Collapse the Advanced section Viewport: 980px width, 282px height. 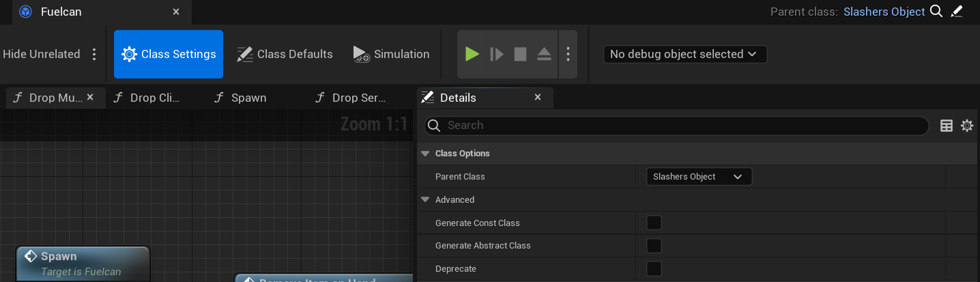tap(425, 200)
